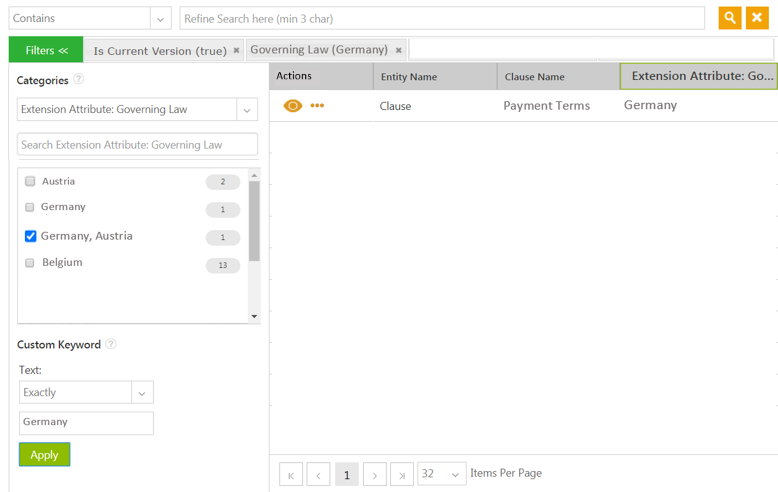Screen dimensions: 778x492
Task: Check the Austria checkbox
Action: pyautogui.click(x=30, y=182)
